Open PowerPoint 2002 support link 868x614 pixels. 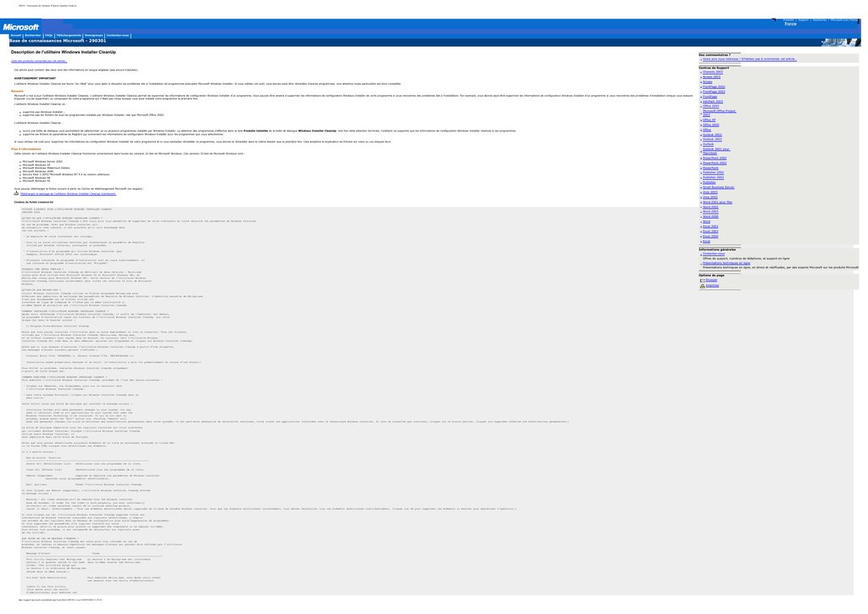714,159
